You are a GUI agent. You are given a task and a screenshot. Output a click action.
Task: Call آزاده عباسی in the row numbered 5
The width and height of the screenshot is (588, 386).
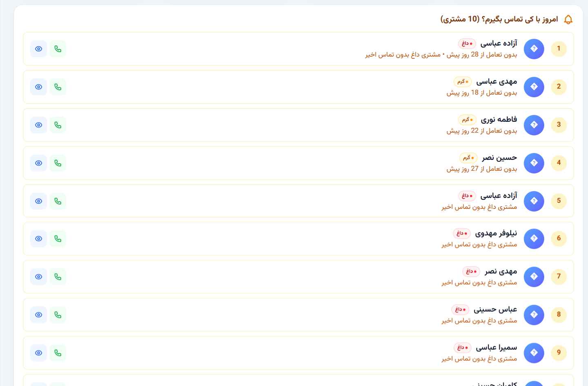(58, 201)
